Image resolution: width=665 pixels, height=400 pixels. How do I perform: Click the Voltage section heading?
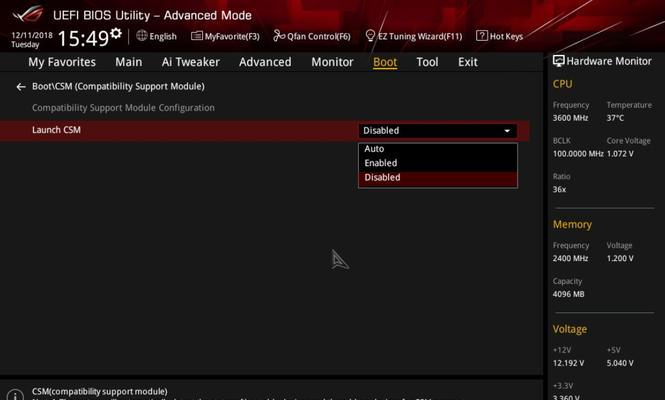570,329
